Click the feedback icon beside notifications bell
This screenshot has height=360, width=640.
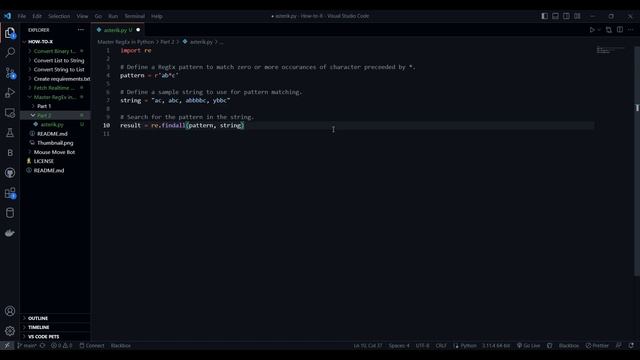pos(619,345)
